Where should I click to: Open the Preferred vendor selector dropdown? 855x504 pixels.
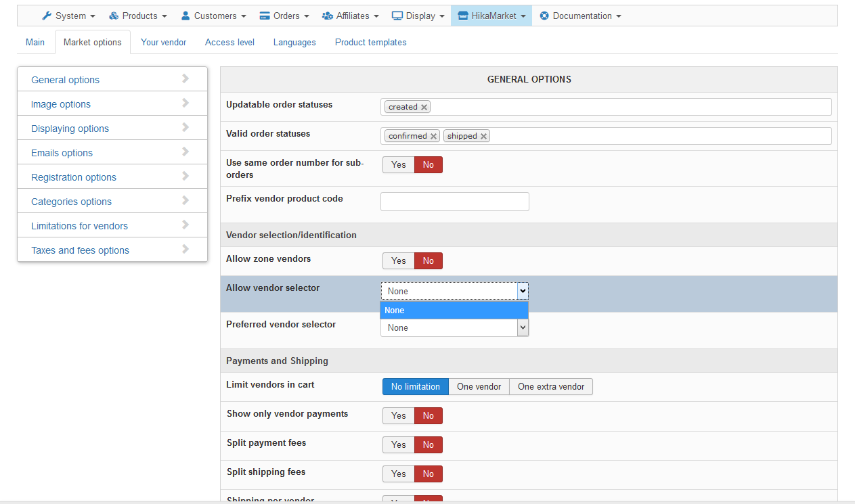click(454, 327)
